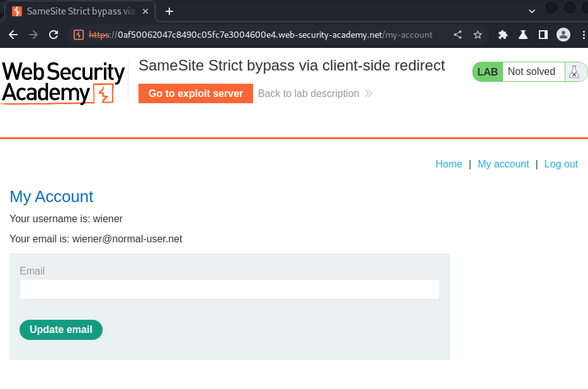Toggle the browser side panel icon
This screenshot has height=389, width=588.
543,35
